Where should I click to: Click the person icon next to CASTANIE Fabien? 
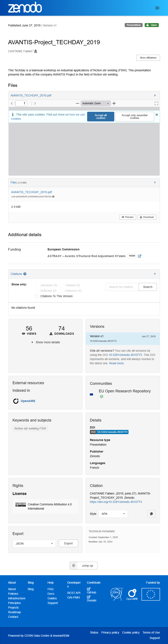(x=35, y=51)
